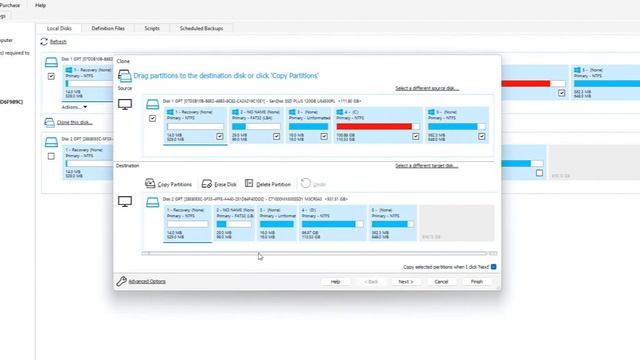Click the Help button in Clone dialog
Image resolution: width=640 pixels, height=360 pixels.
[335, 282]
